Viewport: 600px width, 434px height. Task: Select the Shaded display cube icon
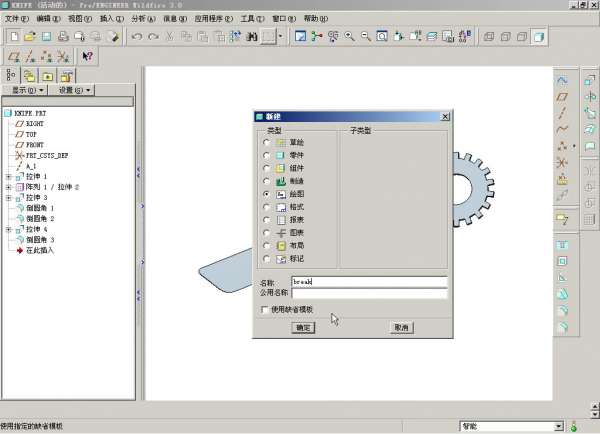point(539,37)
